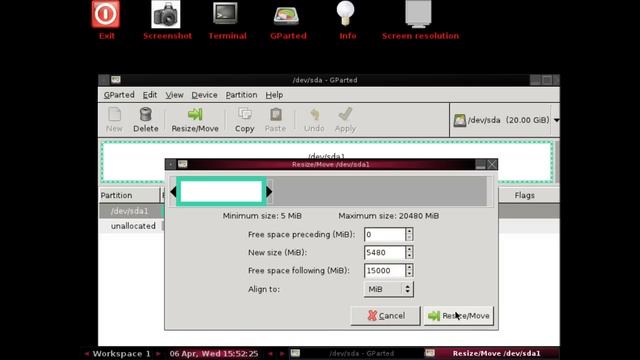Screen dimensions: 640x360
Task: Click the Maximum size: 20480 MiB text
Action: 389,216
